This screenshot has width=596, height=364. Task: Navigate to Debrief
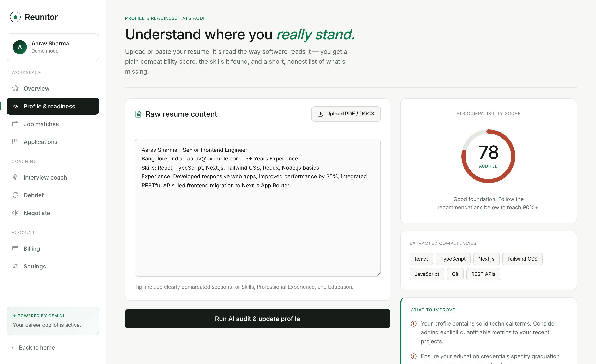coord(53,195)
